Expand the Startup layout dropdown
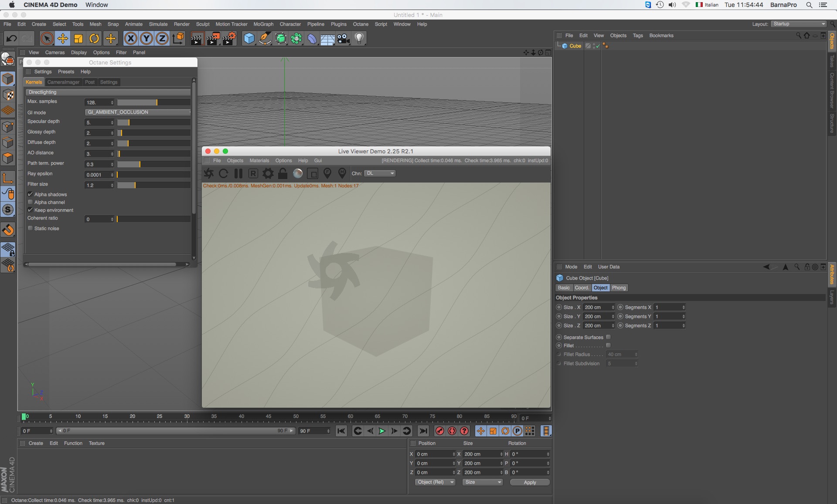 pos(799,24)
